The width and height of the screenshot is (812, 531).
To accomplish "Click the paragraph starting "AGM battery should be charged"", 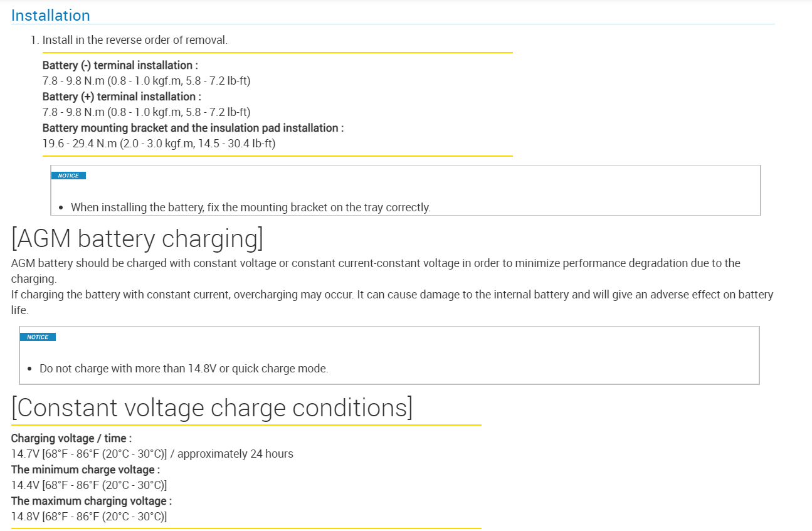I will 376,263.
